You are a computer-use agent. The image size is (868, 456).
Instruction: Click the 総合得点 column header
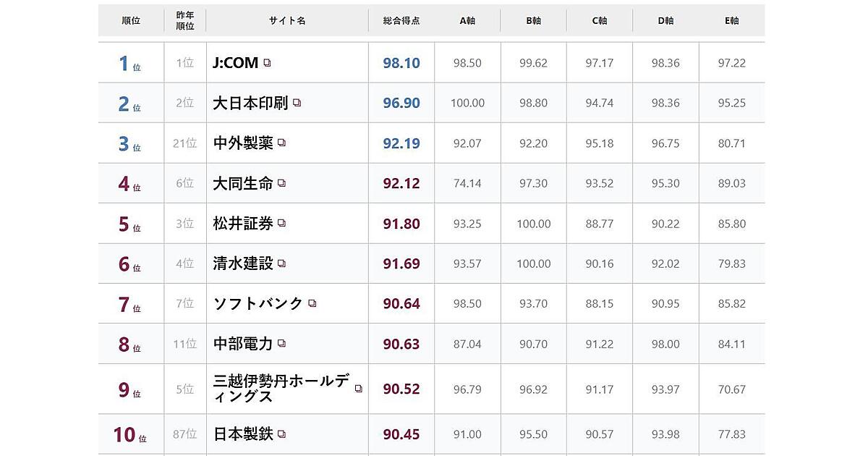(401, 21)
